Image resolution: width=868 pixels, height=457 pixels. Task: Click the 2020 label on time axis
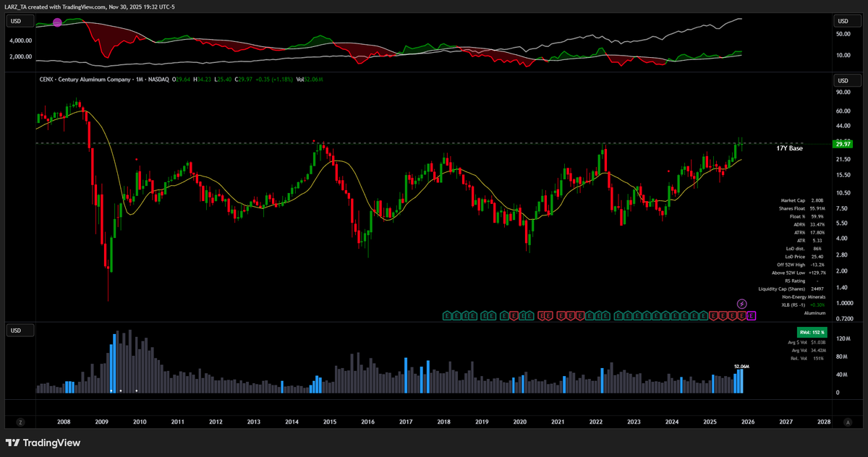520,422
